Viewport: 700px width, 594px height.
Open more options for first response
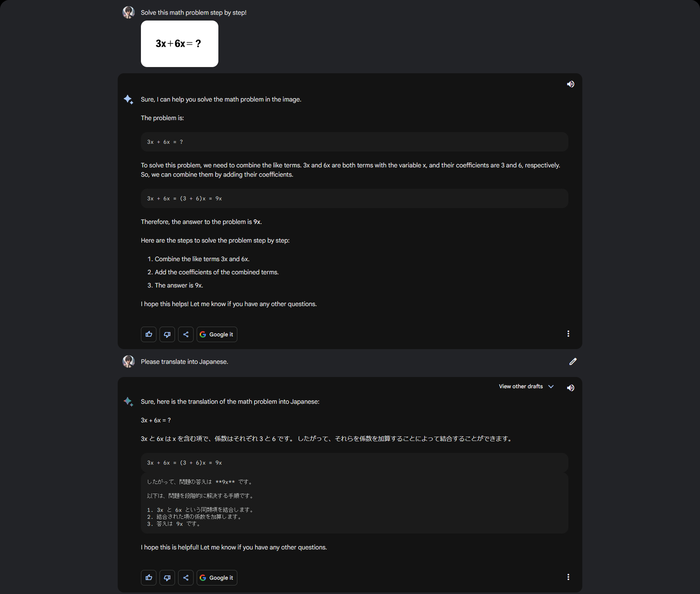pyautogui.click(x=568, y=334)
